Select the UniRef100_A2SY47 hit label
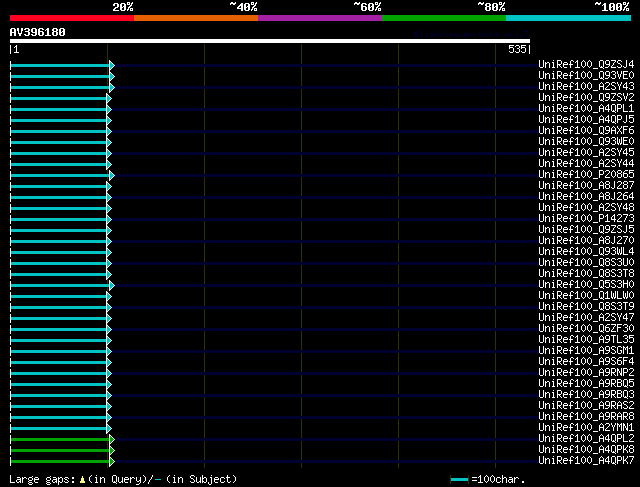The width and height of the screenshot is (640, 487). [x=586, y=318]
